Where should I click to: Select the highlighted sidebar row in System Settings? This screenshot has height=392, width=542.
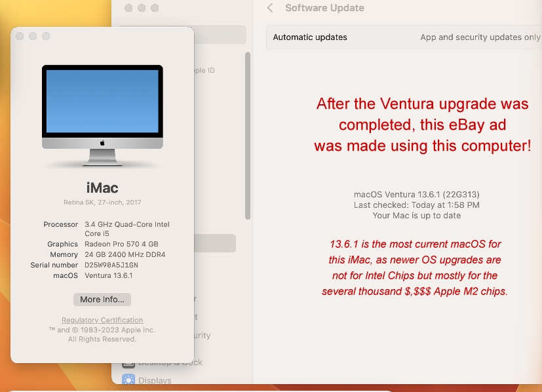click(215, 243)
